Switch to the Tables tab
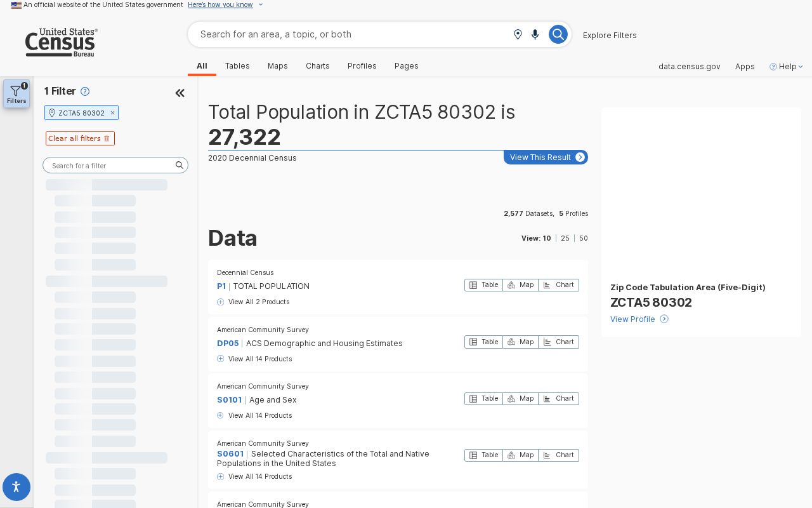Viewport: 812px width, 508px height. click(237, 66)
